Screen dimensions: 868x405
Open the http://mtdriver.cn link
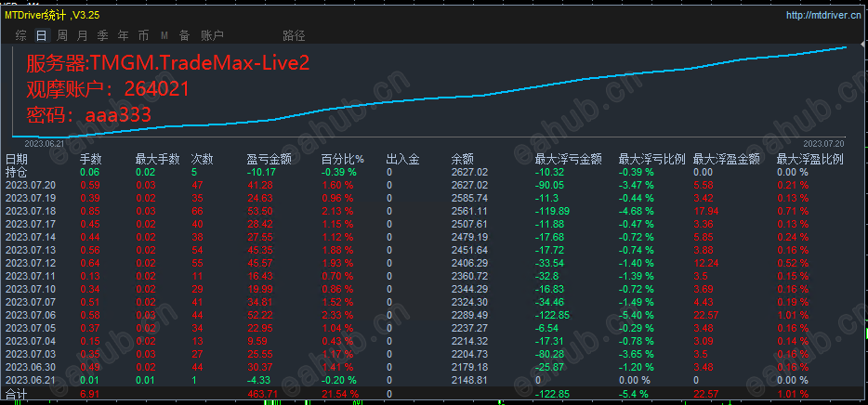[823, 15]
